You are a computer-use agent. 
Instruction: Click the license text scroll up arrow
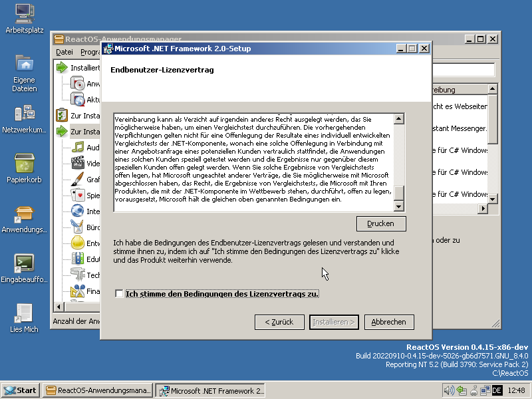tap(398, 119)
